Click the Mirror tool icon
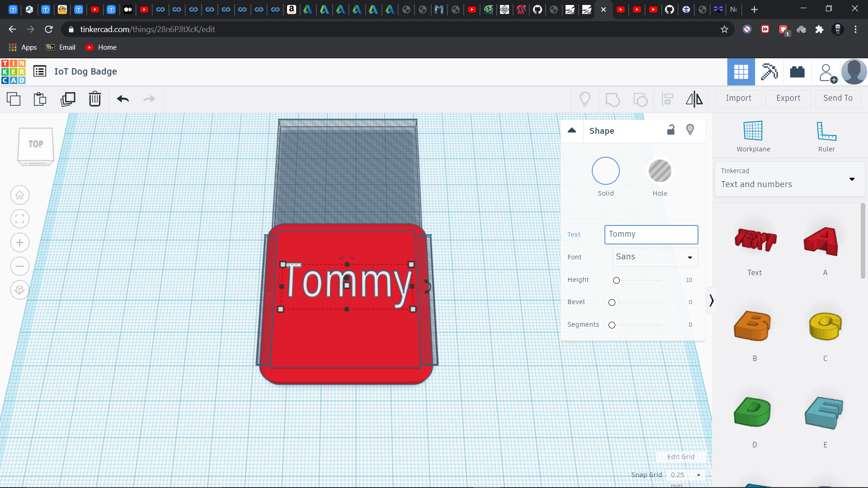 [694, 99]
